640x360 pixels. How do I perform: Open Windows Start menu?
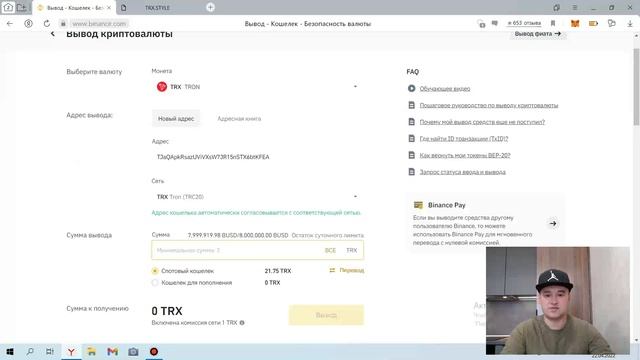(10, 351)
